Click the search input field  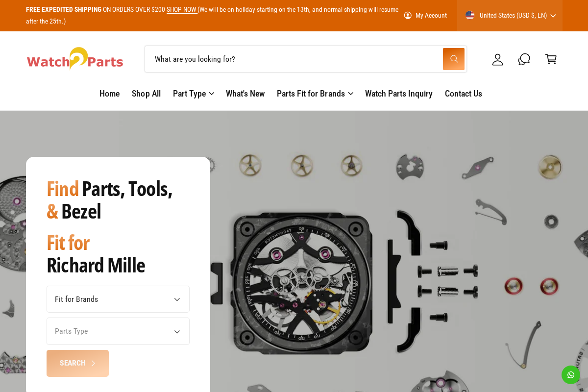[x=294, y=59]
